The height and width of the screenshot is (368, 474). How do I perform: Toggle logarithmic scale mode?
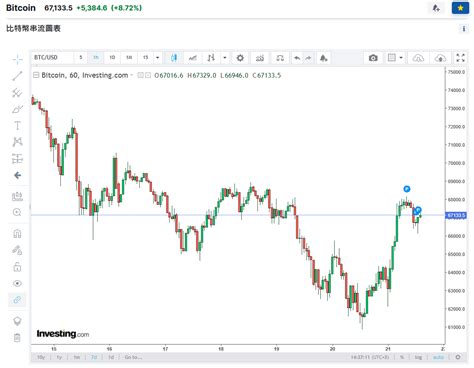coord(418,357)
